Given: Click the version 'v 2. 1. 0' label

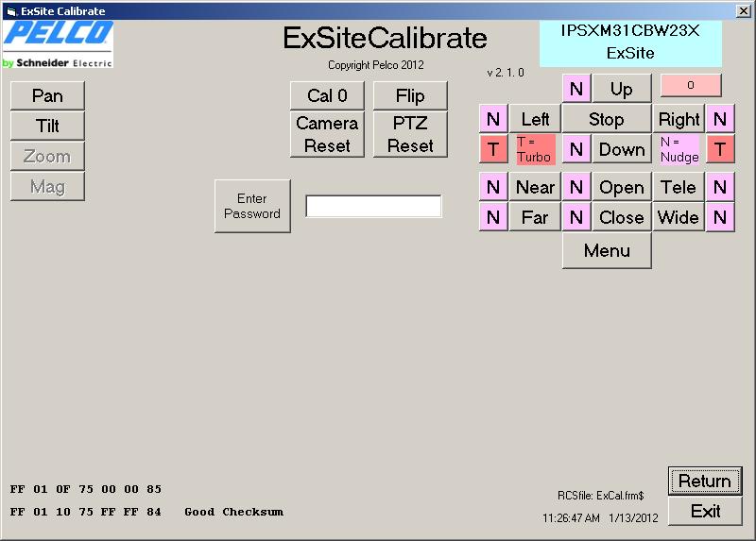Looking at the screenshot, I should click(x=506, y=73).
